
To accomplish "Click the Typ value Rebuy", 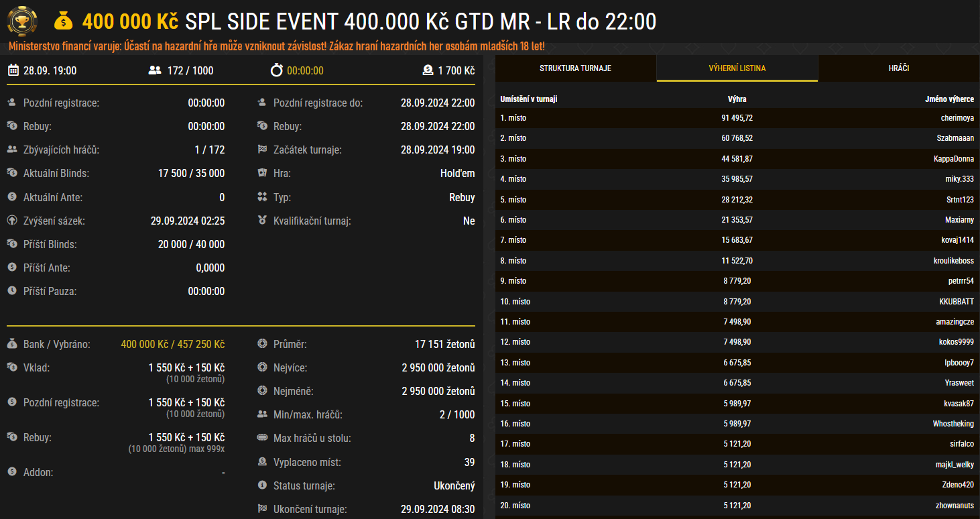I will (462, 197).
